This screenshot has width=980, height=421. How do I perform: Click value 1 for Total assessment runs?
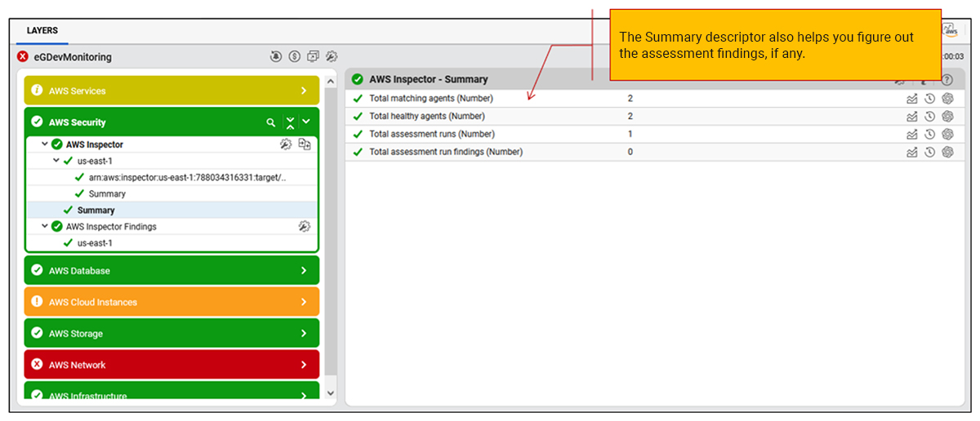(x=630, y=134)
